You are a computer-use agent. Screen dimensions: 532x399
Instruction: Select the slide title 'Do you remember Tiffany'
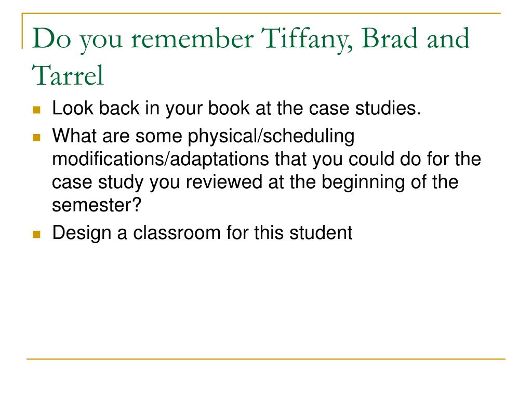(x=251, y=56)
